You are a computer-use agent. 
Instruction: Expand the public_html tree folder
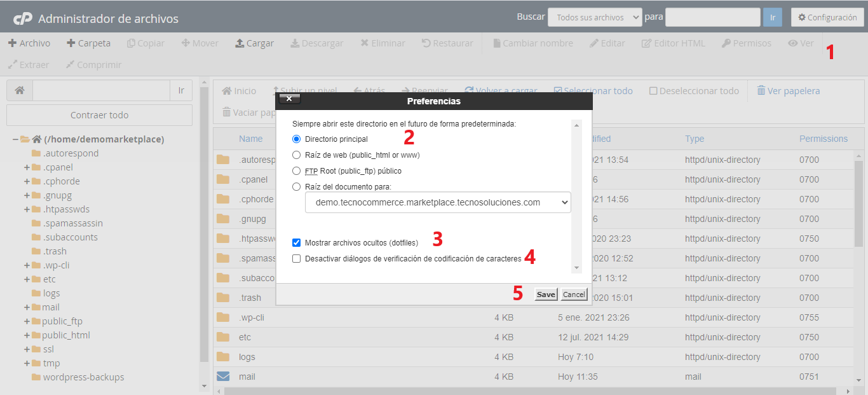pos(27,335)
